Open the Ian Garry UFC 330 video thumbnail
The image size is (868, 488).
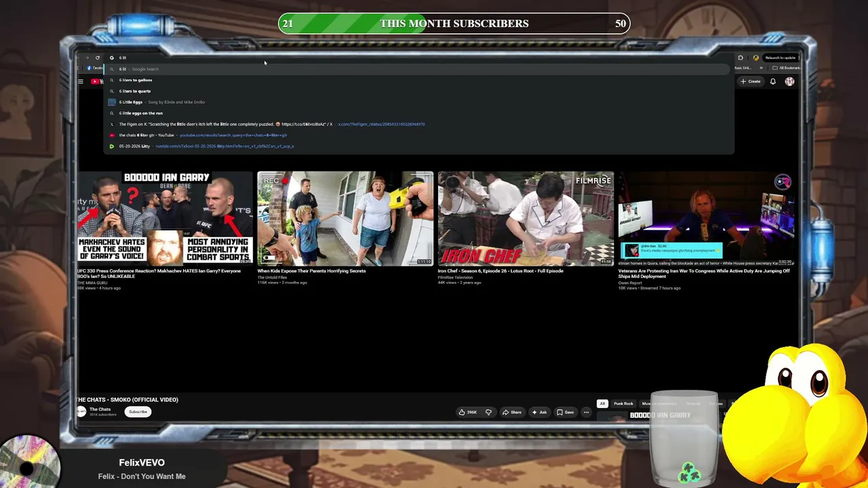pyautogui.click(x=165, y=218)
